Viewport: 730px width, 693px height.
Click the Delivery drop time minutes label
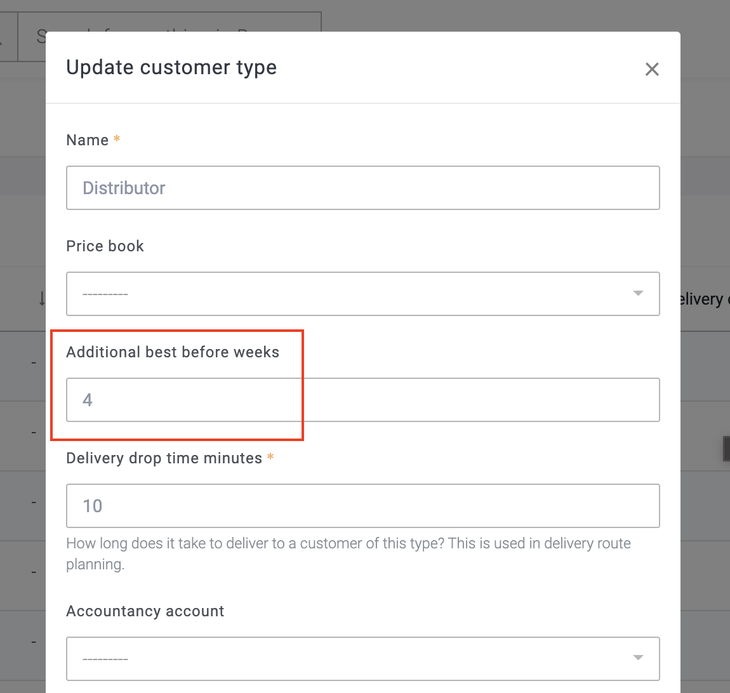coord(163,458)
